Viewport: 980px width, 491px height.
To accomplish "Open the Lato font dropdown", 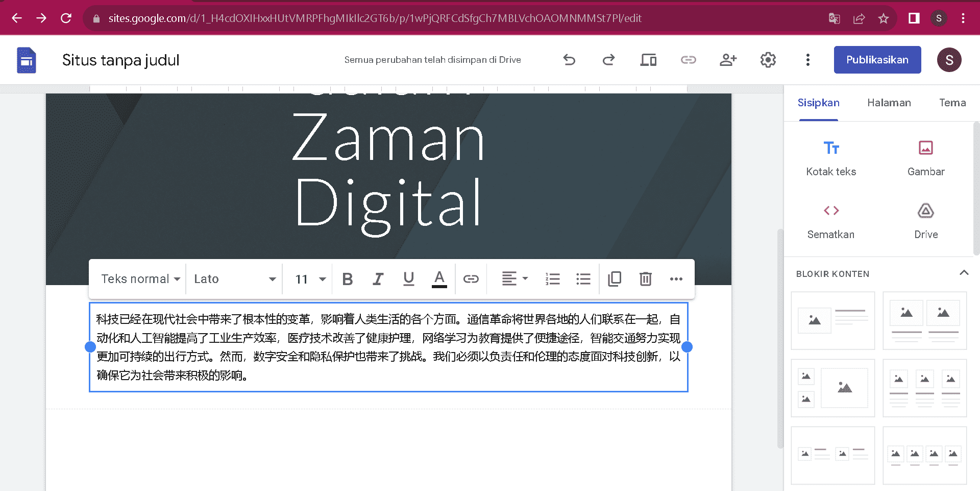I will tap(235, 279).
